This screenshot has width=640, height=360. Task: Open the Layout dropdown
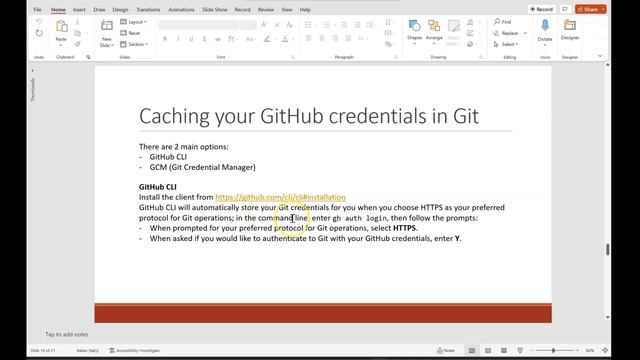point(133,22)
